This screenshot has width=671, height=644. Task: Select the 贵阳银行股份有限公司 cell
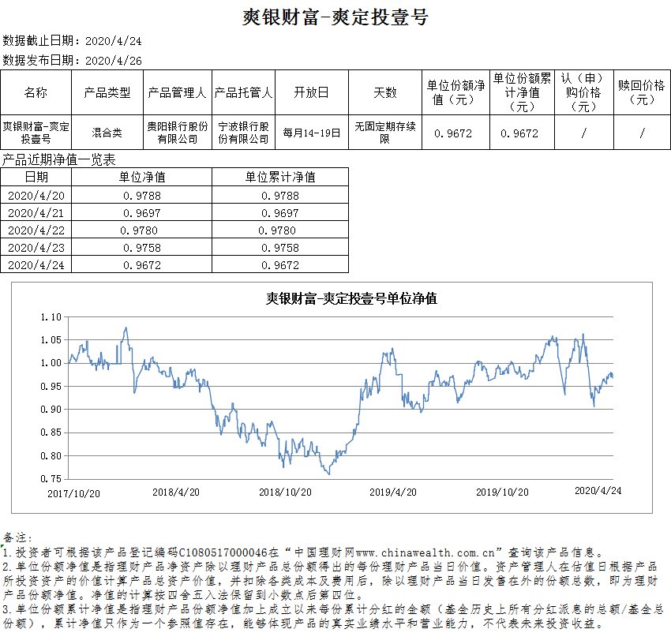coord(177,133)
